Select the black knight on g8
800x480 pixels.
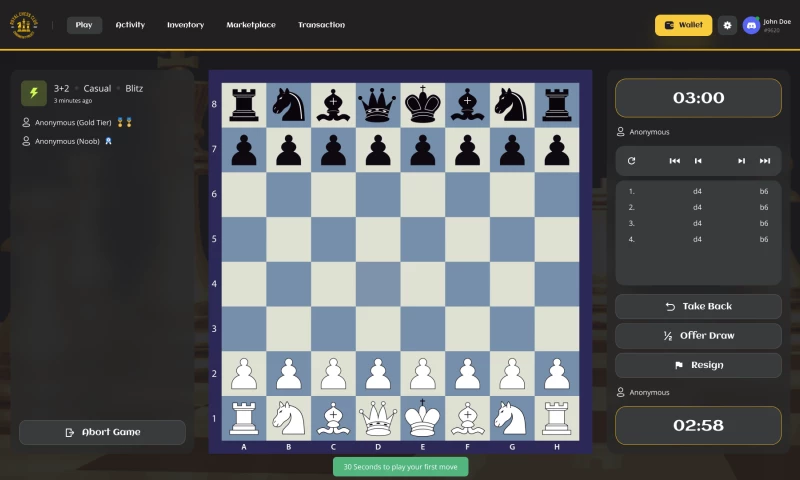click(x=512, y=105)
